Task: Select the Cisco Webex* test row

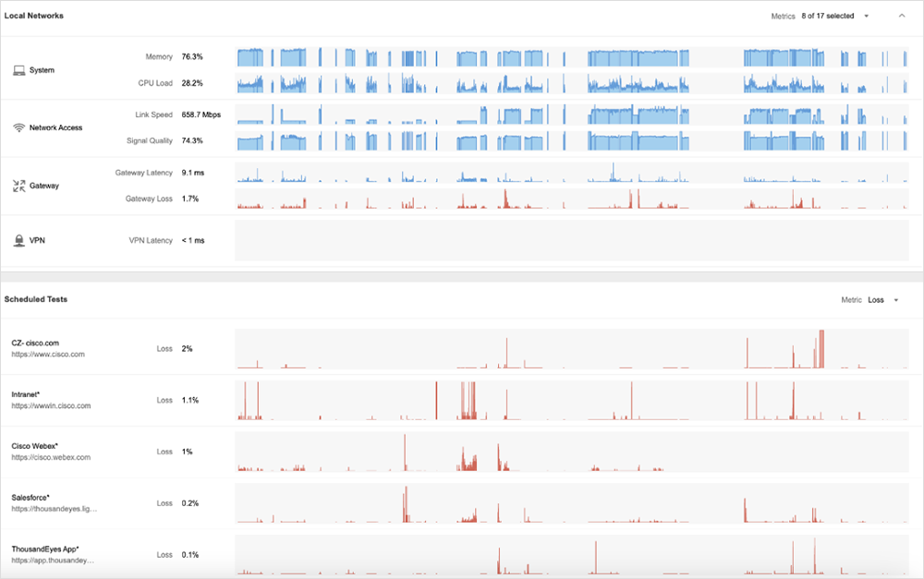Action: pyautogui.click(x=35, y=446)
